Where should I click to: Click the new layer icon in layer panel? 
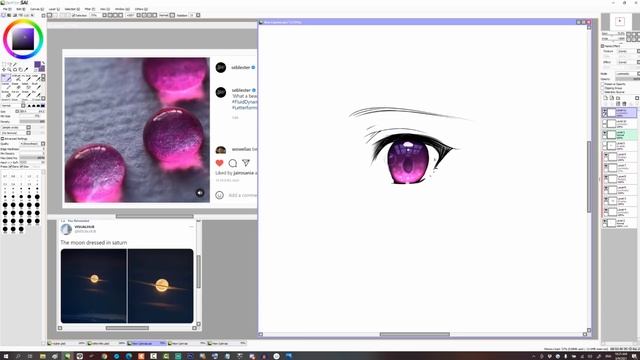606,98
